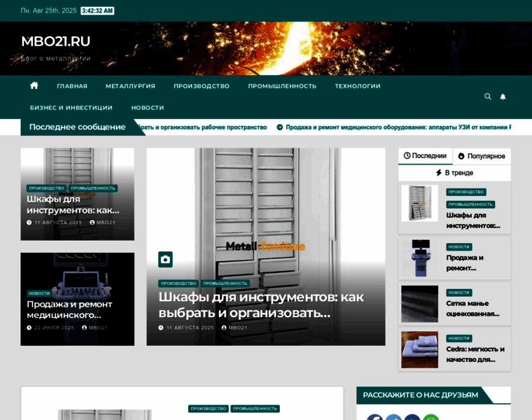Click the notification bell icon
This screenshot has width=532, height=420.
click(503, 97)
